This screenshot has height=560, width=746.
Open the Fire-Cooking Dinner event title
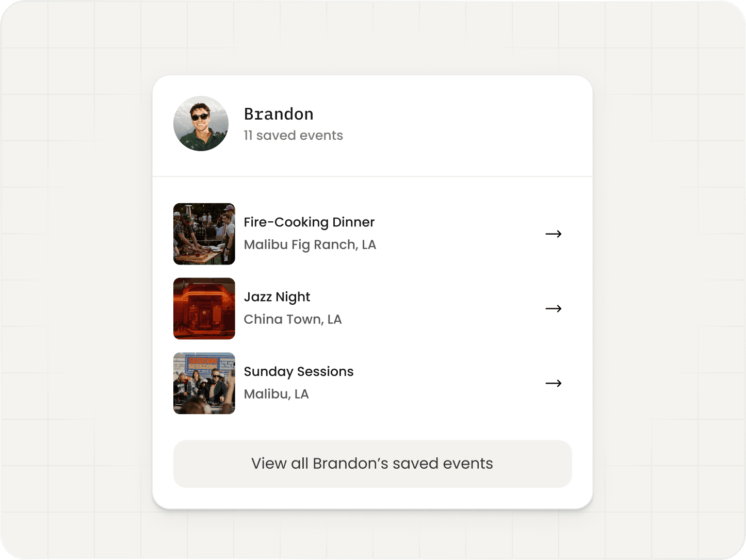[309, 222]
